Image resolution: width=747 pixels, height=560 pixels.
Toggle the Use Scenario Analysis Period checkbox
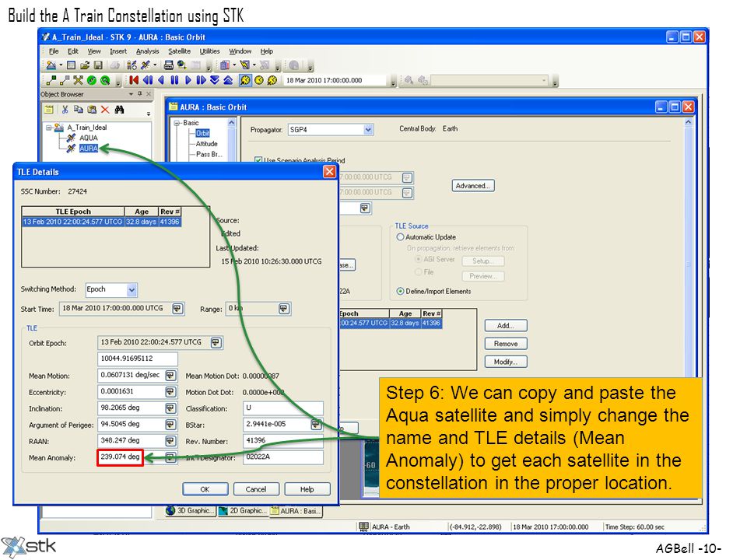coord(258,160)
